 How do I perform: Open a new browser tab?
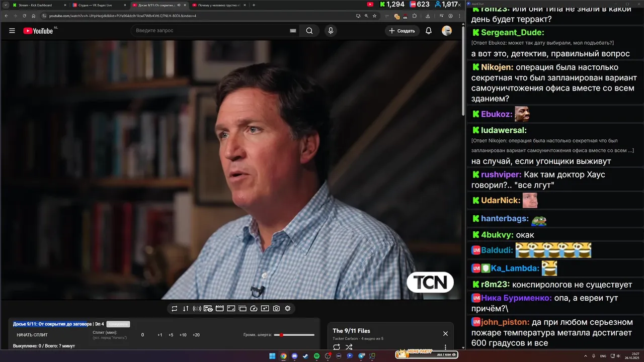[254, 5]
